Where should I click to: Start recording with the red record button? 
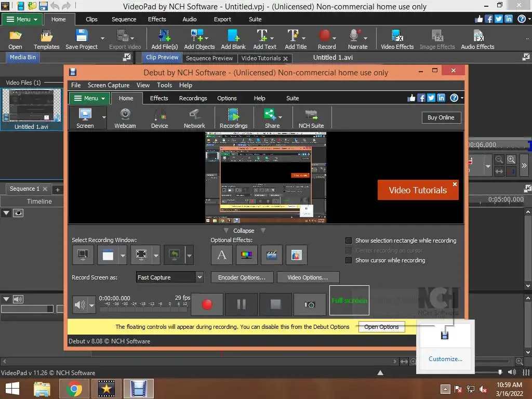(x=207, y=304)
